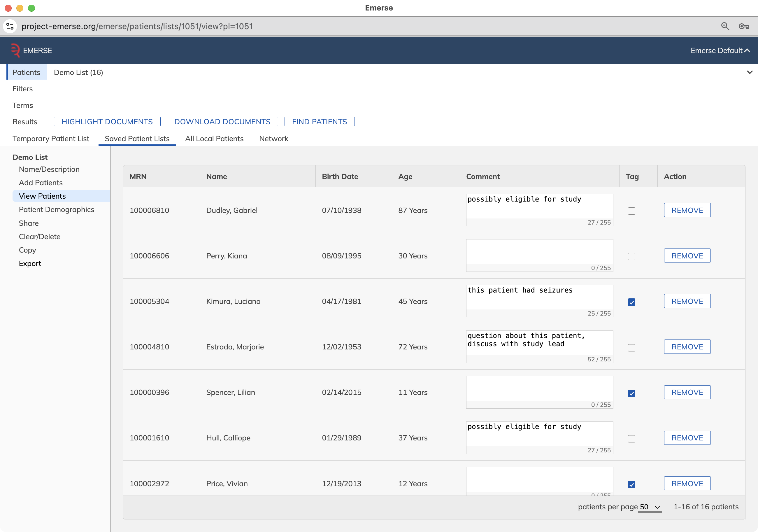Switch to the Temporary Patient List tab
The image size is (758, 532).
pyautogui.click(x=51, y=139)
